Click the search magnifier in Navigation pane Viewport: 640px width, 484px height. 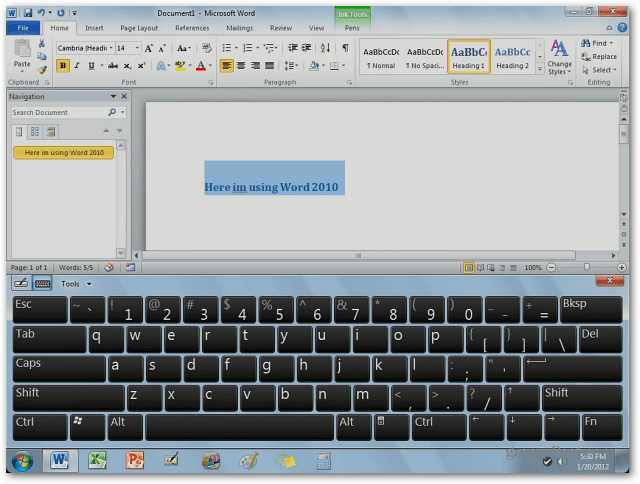coord(112,112)
